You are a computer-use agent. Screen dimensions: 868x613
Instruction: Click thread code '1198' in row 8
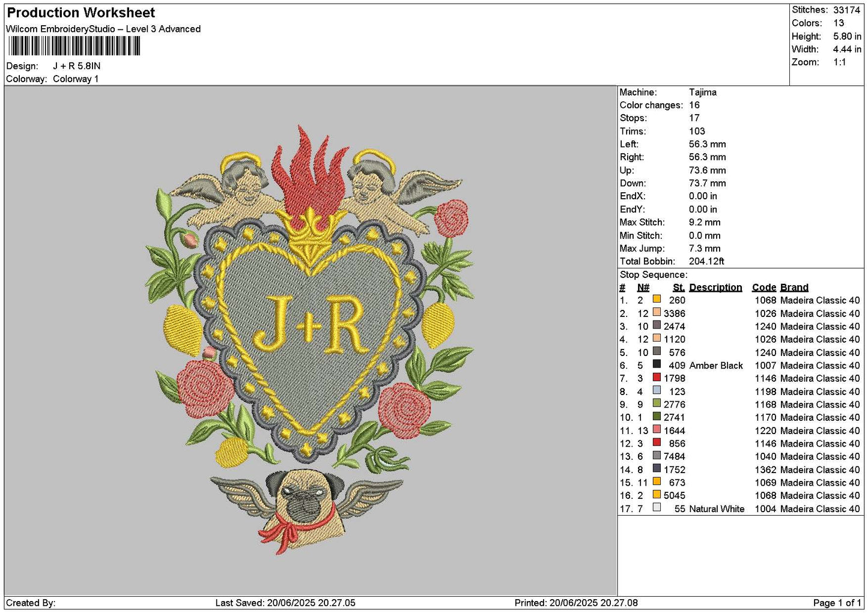[x=765, y=391]
